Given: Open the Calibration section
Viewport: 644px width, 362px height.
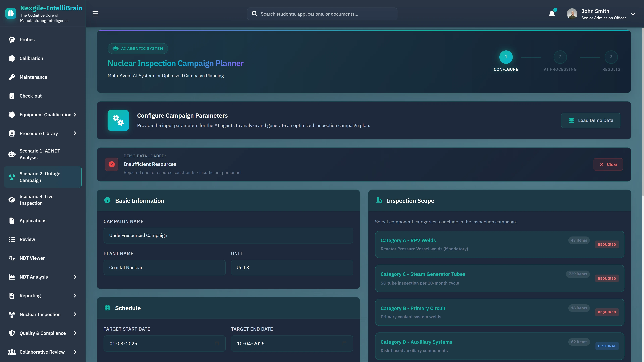Looking at the screenshot, I should (x=32, y=58).
